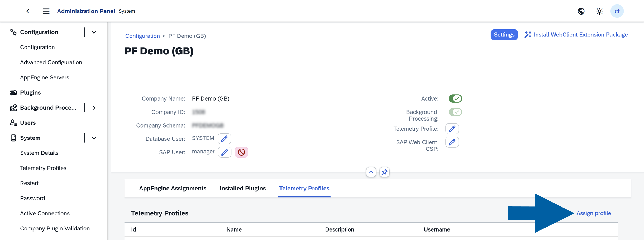
Task: Click the Username column header
Action: [437, 229]
